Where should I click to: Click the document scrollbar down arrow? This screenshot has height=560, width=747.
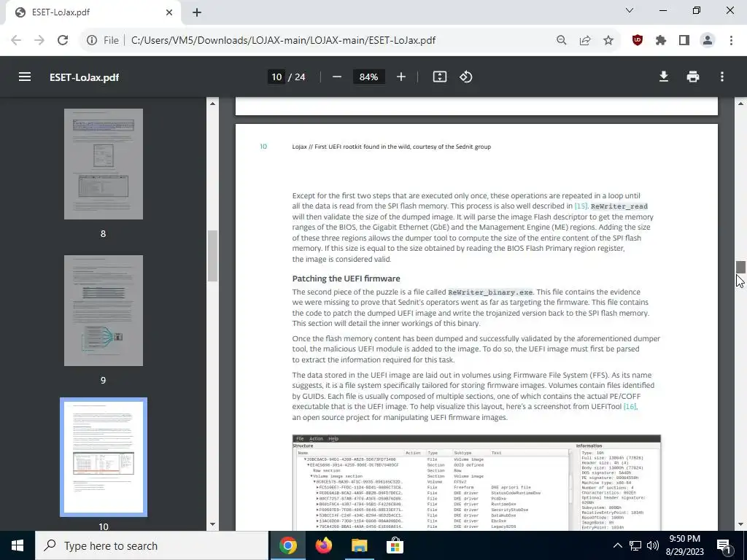click(740, 525)
